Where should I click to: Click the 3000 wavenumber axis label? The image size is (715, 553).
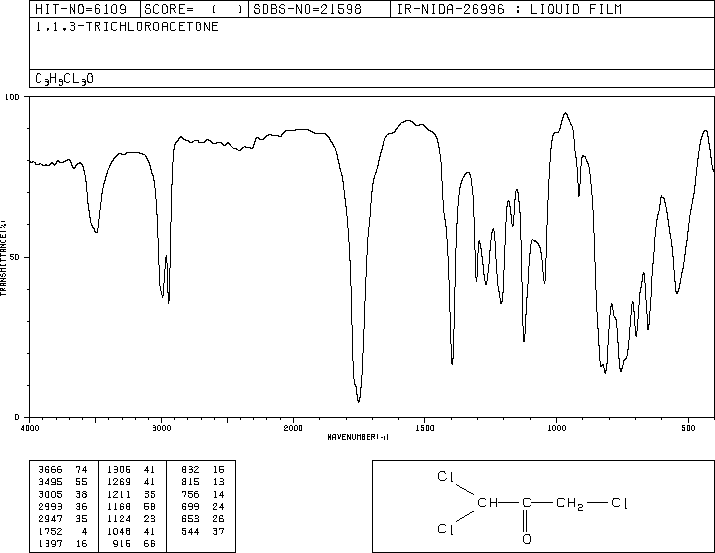click(x=161, y=428)
